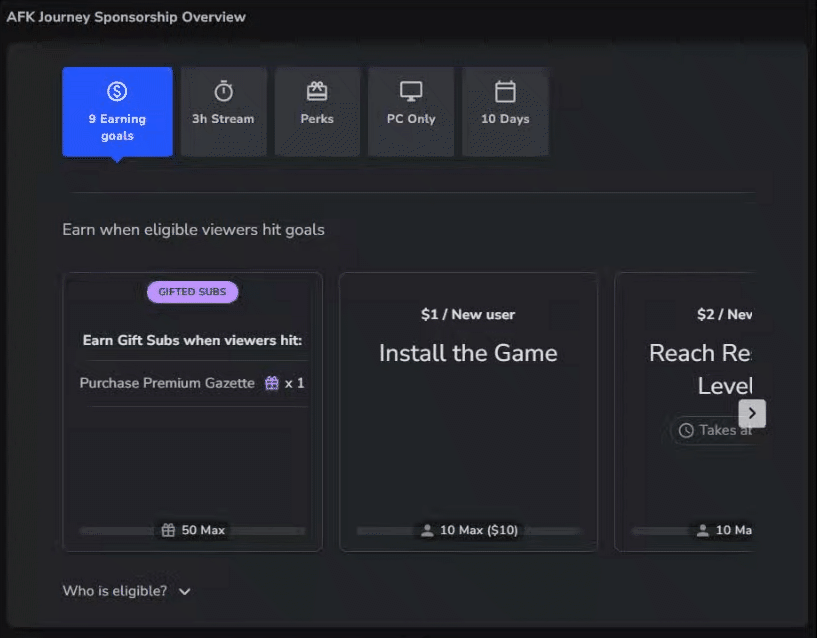Click AFK Journey Sponsorship Overview title
The image size is (817, 638).
[x=126, y=17]
